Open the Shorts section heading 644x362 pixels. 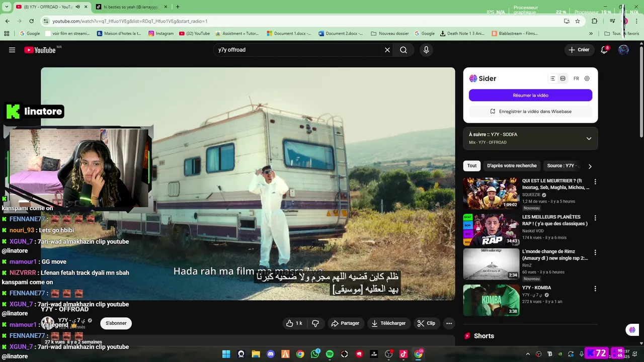coord(484,336)
